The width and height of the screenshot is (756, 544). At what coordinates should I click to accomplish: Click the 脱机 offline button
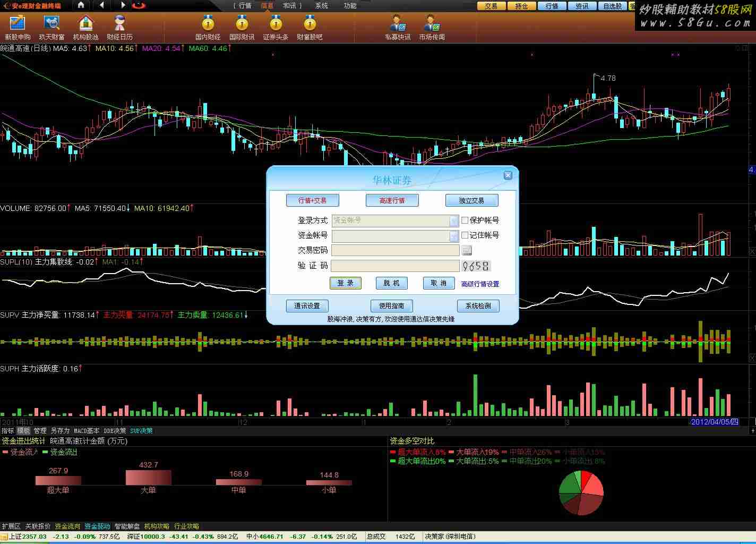[392, 283]
